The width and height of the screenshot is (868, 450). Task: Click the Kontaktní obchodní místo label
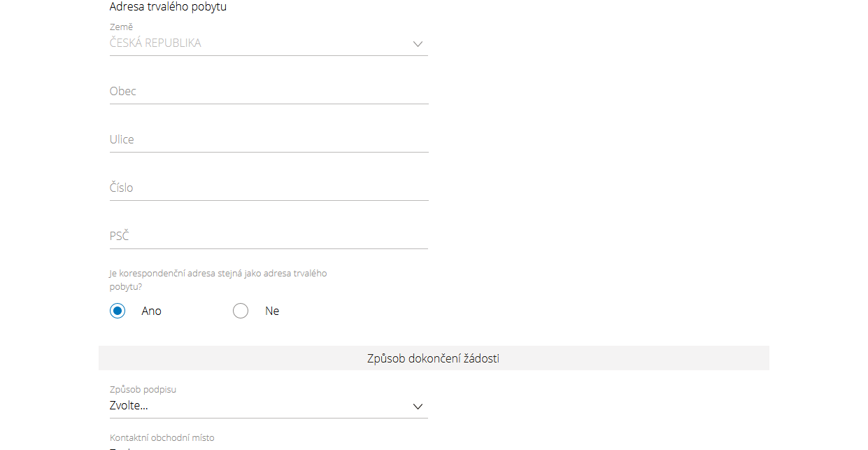click(162, 437)
